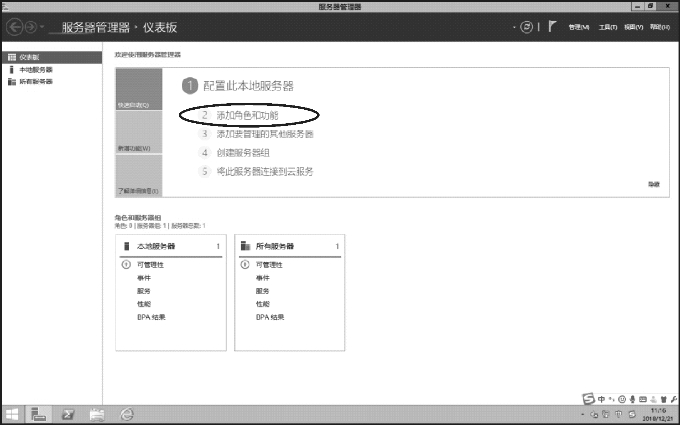Open File Explorer from the taskbar

point(97,415)
